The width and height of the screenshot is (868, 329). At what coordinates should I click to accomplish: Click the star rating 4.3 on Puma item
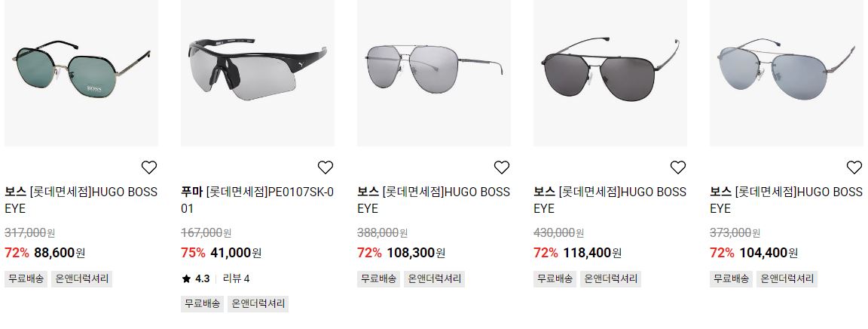point(195,278)
